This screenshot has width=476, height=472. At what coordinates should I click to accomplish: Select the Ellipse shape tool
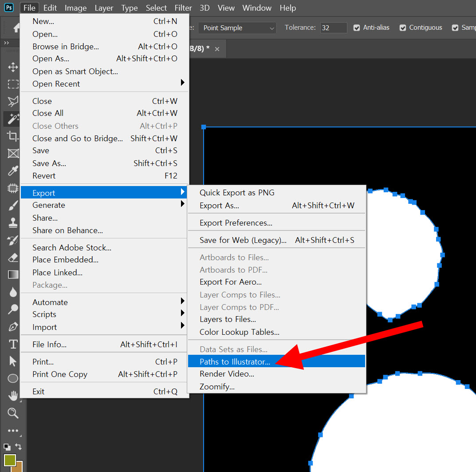(x=13, y=378)
